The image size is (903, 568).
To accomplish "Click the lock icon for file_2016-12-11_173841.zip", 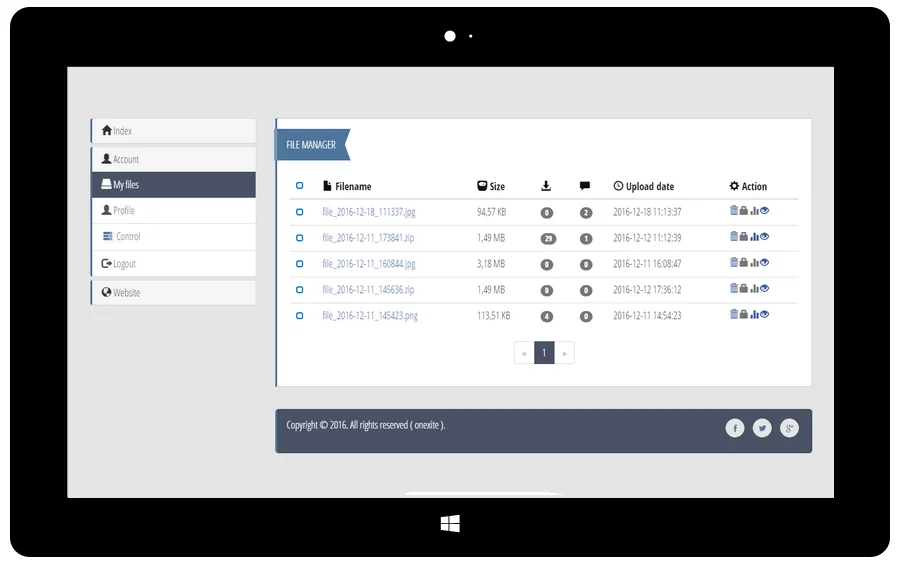I will (x=744, y=237).
